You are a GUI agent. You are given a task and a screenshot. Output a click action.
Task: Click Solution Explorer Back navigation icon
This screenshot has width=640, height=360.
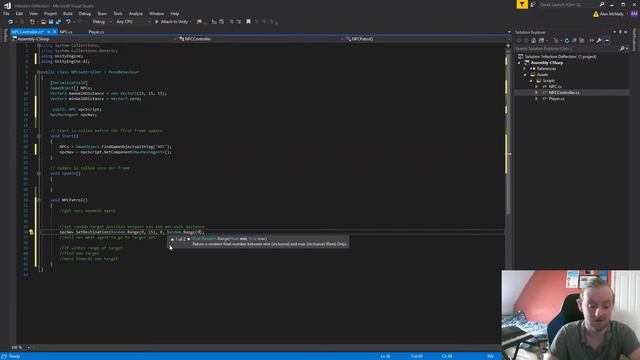point(519,40)
